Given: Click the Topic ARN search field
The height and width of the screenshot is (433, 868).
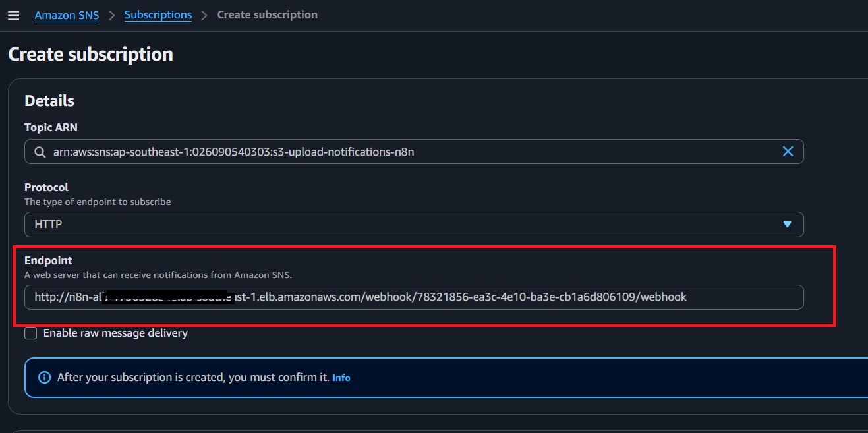Looking at the screenshot, I should pos(414,152).
